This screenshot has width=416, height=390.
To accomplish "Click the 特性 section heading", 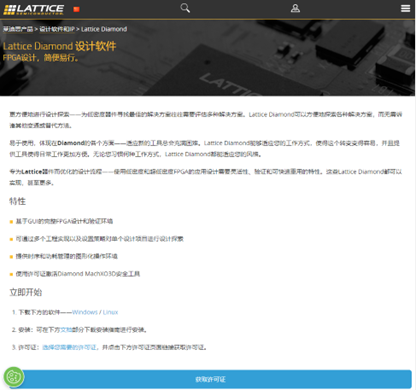I will (x=17, y=201).
